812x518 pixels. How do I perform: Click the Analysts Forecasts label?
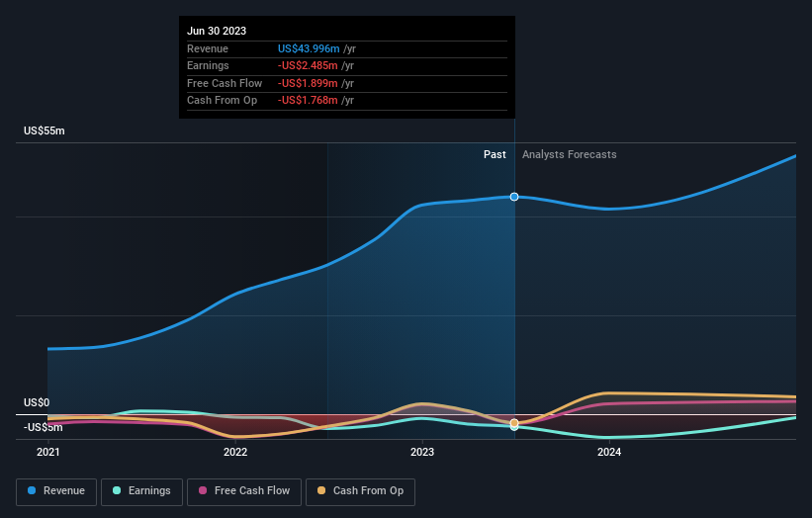[569, 155]
